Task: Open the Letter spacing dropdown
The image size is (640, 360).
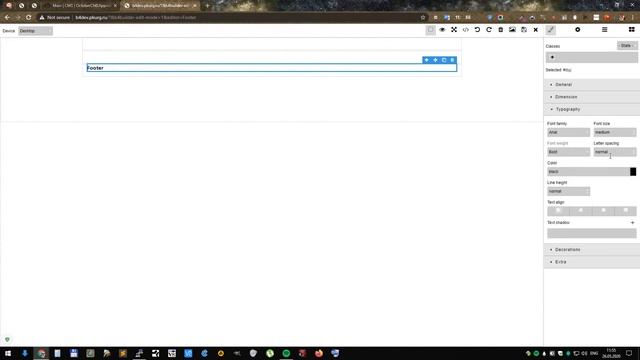Action: (615, 152)
